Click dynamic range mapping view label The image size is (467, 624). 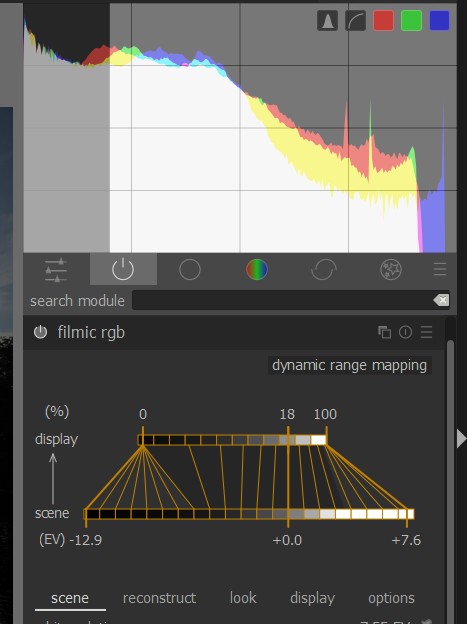point(349,365)
